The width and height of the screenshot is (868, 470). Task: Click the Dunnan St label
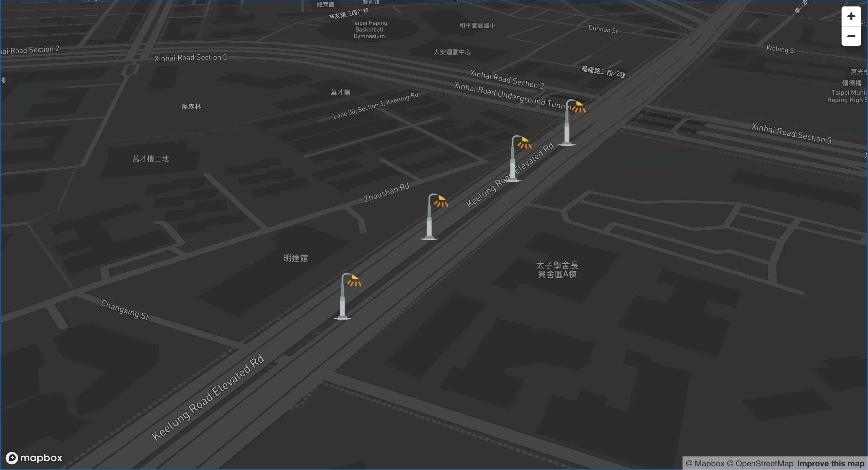[603, 29]
